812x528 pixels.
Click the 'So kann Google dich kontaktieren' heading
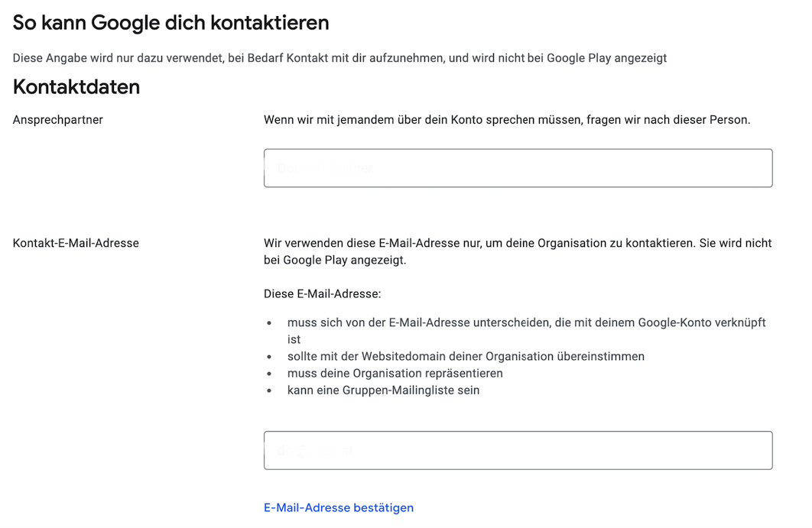pos(171,23)
